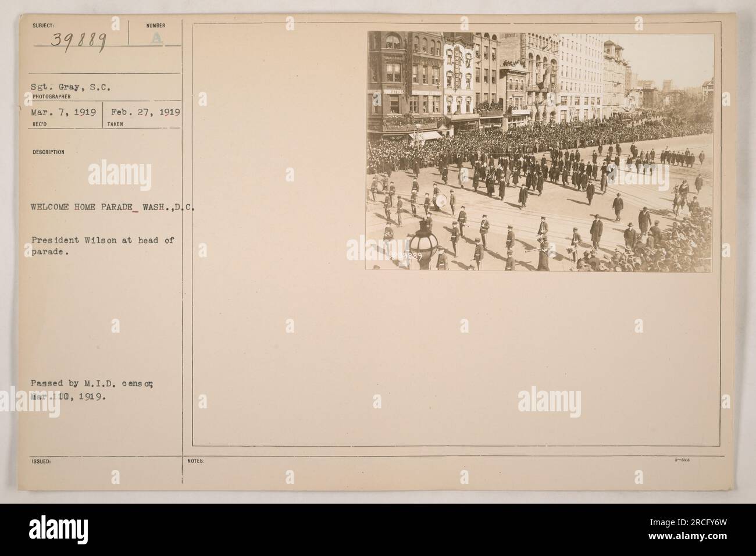Click the taken date Feb. 27, 1919
Viewport: 756px width, 556px height.
(x=145, y=112)
